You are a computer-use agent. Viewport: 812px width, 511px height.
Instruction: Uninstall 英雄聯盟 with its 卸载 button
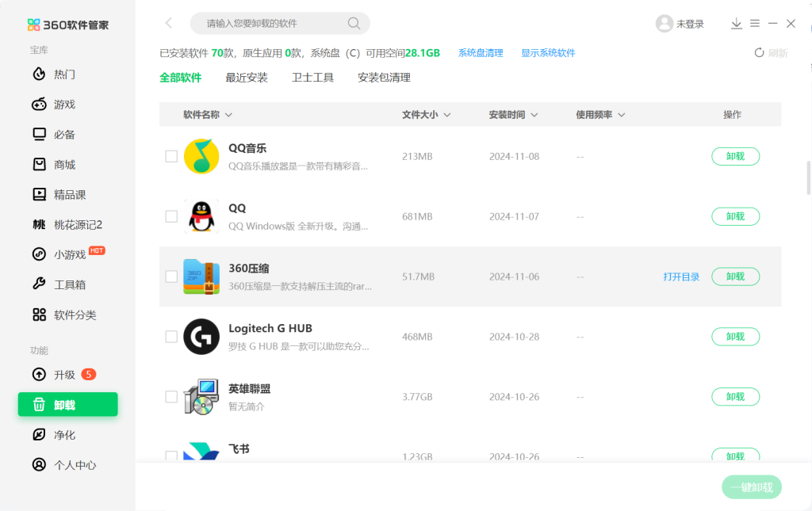(x=735, y=397)
